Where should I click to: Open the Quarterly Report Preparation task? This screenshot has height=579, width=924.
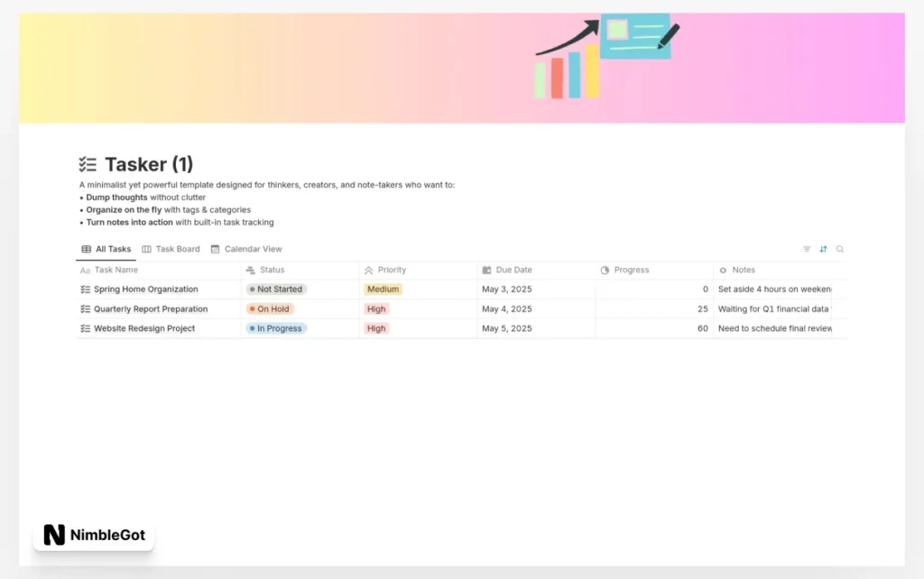(x=151, y=308)
